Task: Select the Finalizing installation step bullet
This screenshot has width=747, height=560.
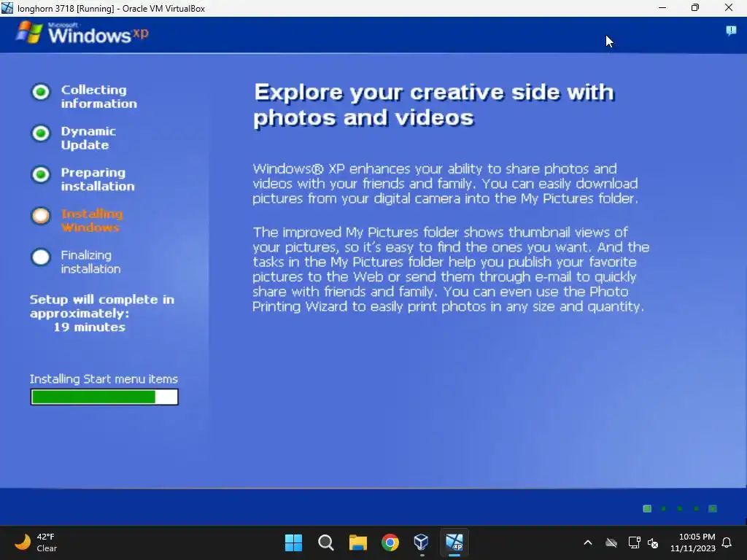Action: pos(41,257)
